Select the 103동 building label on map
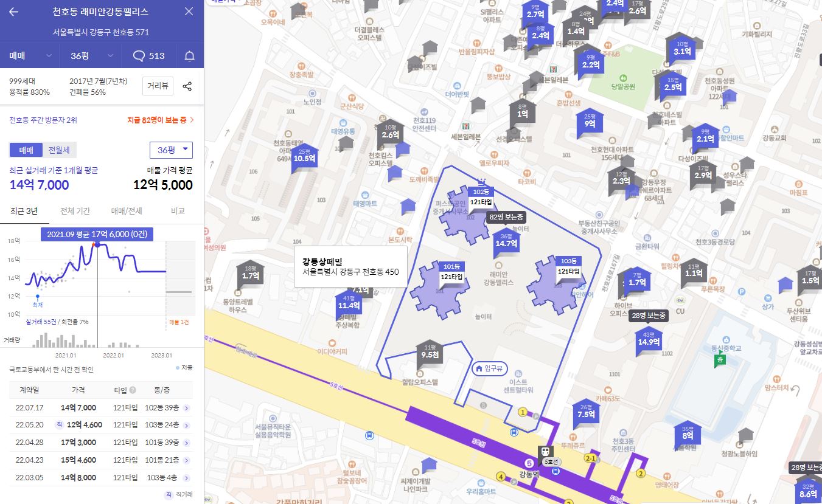Viewport: 822px width, 504px height. pos(568,261)
